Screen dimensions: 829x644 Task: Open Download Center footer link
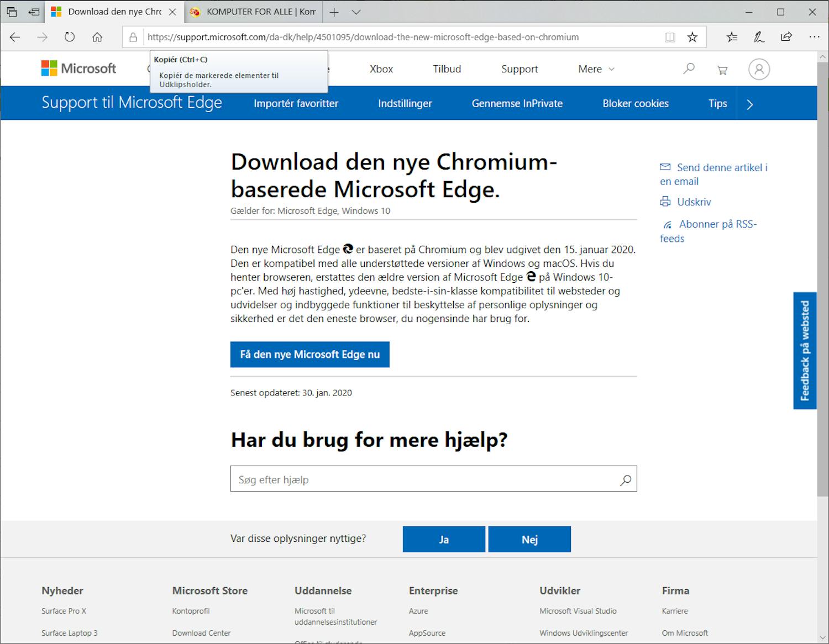click(201, 633)
